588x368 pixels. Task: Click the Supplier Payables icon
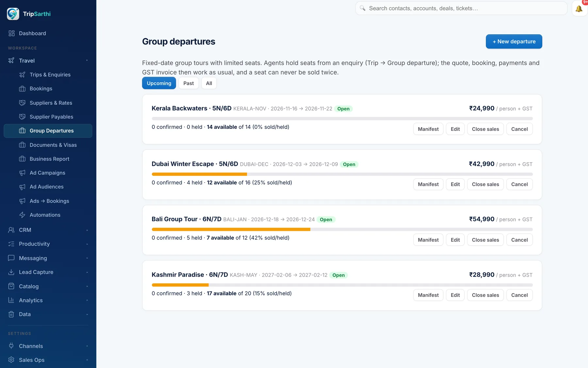point(22,117)
